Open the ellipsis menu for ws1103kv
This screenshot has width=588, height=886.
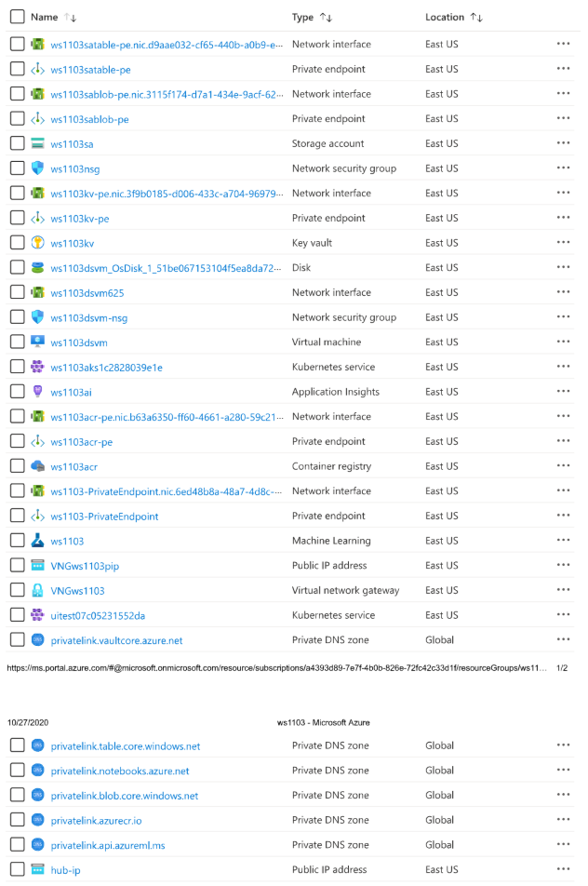point(563,242)
